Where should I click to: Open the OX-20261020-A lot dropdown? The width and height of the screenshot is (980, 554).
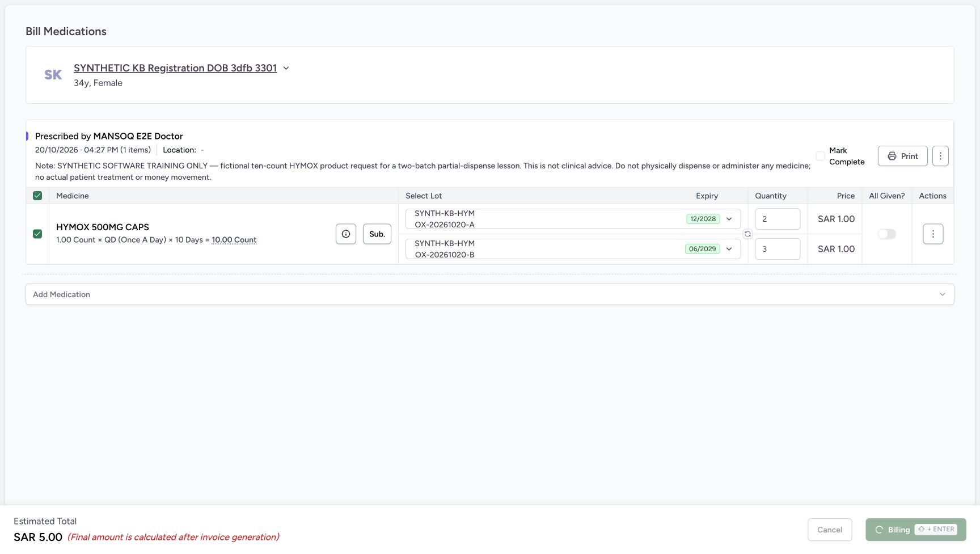[573, 219]
